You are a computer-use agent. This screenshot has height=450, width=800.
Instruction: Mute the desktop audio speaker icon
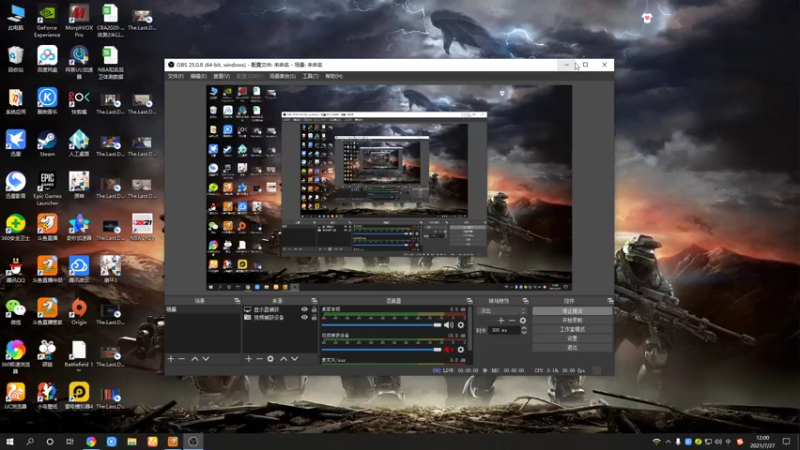point(448,325)
